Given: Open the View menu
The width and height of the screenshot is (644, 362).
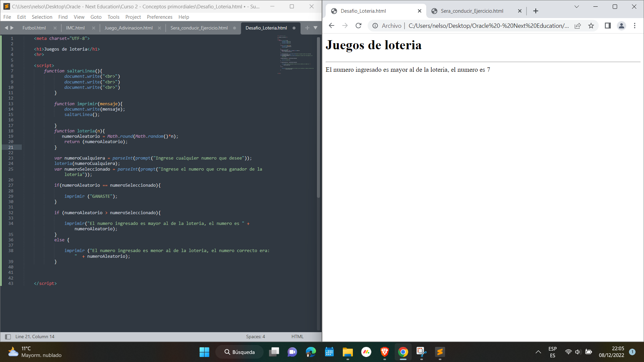Looking at the screenshot, I should pyautogui.click(x=79, y=17).
